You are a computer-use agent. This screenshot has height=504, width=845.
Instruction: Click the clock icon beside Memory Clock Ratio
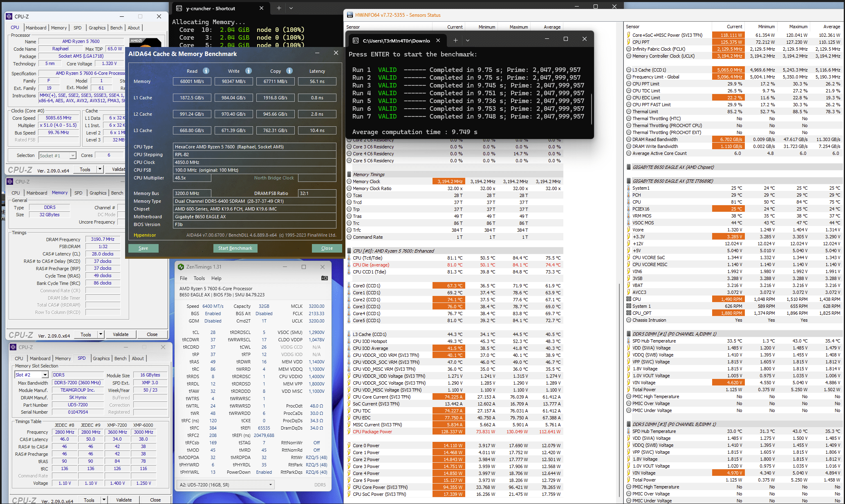click(349, 188)
